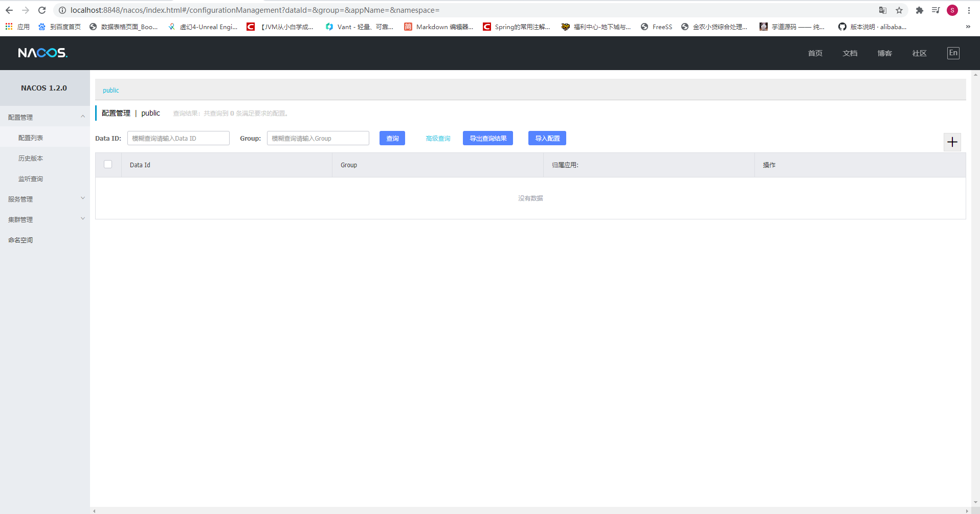Bookmark this page with star icon
The height and width of the screenshot is (514, 980).
point(899,10)
